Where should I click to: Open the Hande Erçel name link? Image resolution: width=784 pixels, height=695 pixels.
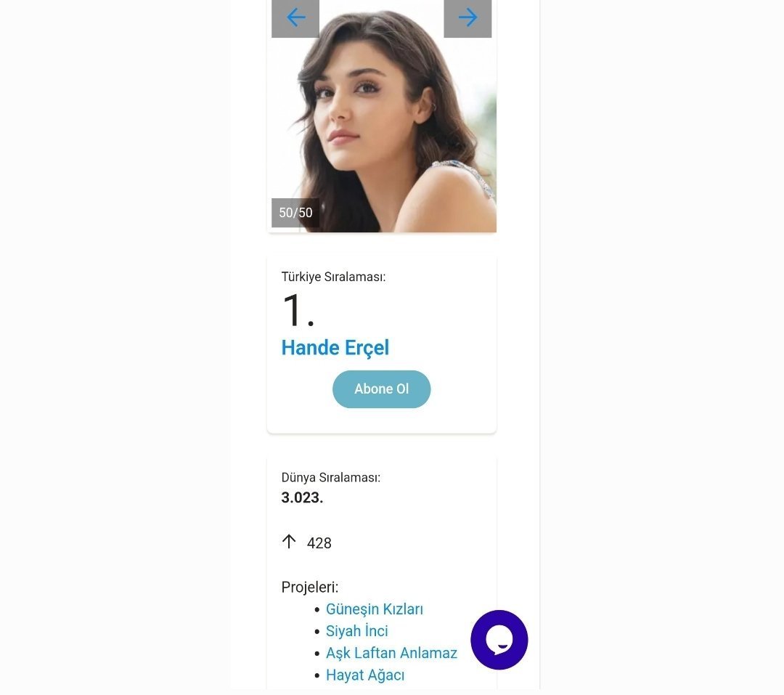(335, 348)
